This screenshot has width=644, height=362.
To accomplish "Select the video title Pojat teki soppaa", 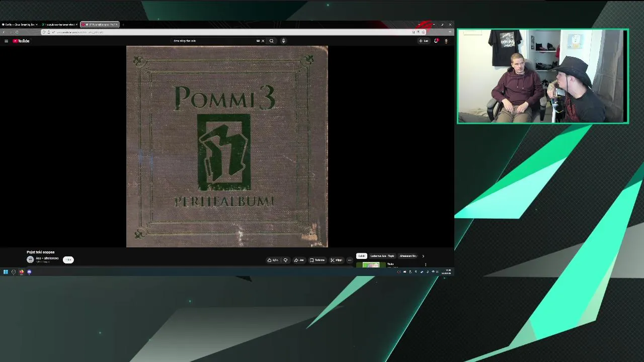I will click(40, 252).
